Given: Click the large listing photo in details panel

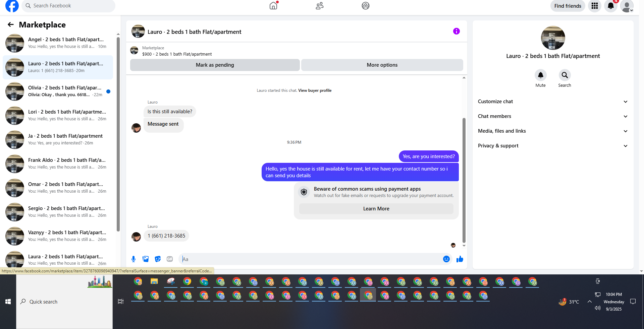Looking at the screenshot, I should tap(553, 38).
